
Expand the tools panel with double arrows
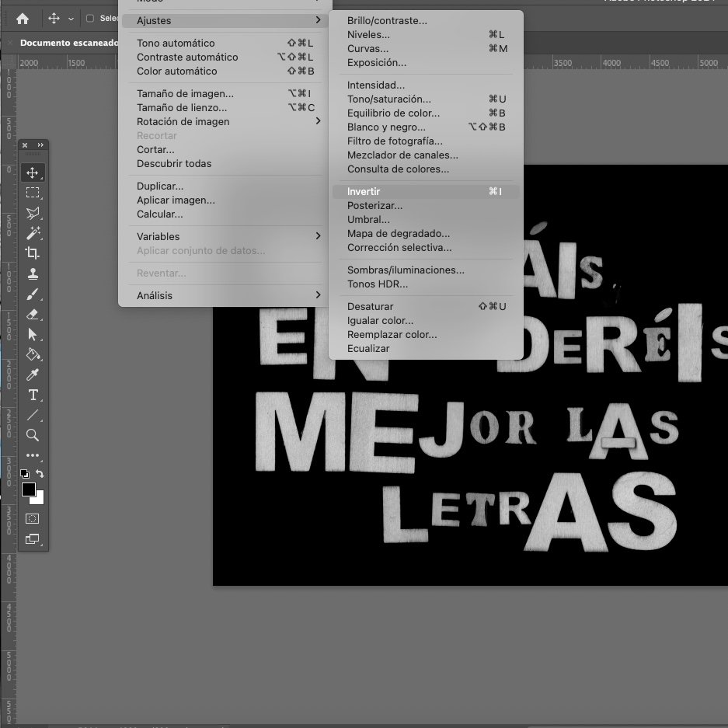[x=40, y=145]
